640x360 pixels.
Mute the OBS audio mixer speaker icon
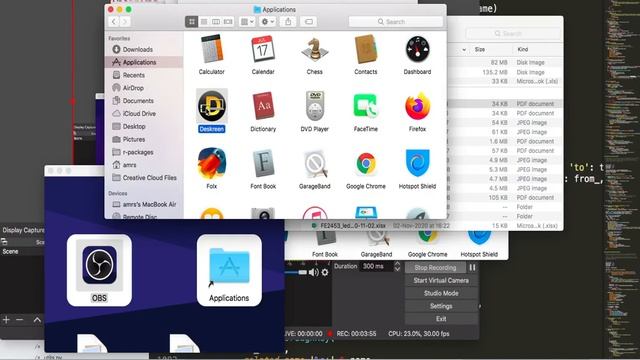tap(313, 272)
